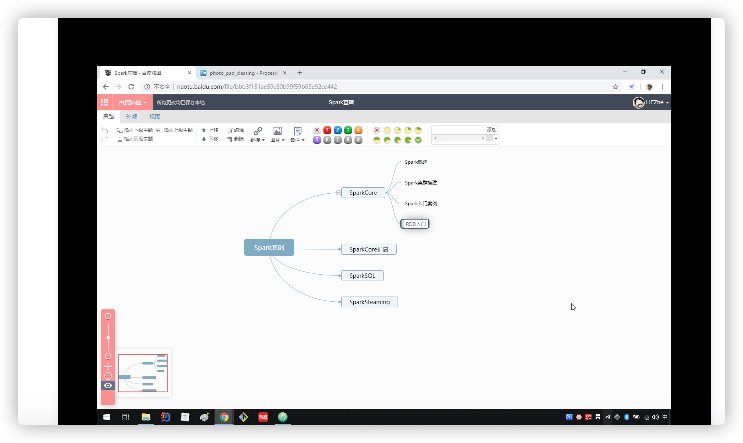Select the SparkCore node

click(x=363, y=193)
